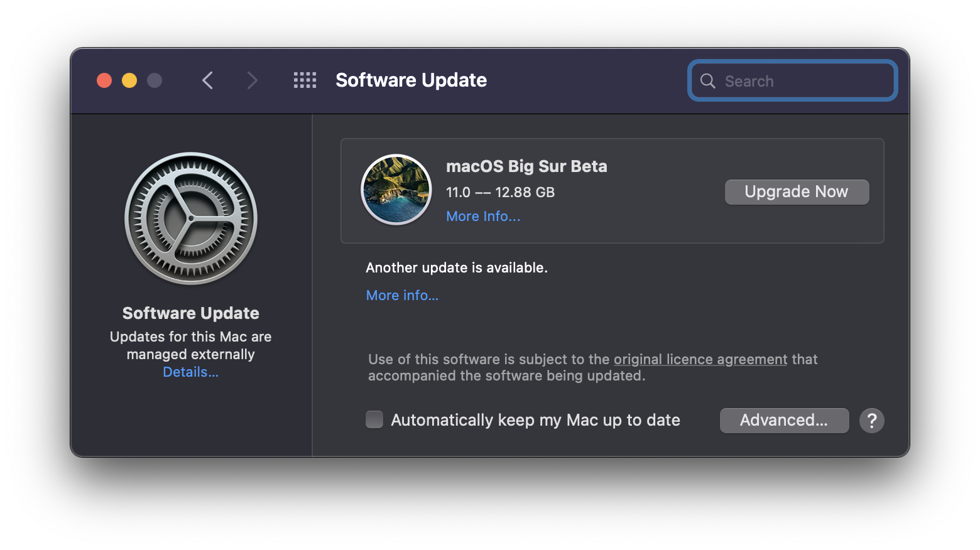Minimize the window with the yellow button
980x550 pixels.
click(x=129, y=80)
